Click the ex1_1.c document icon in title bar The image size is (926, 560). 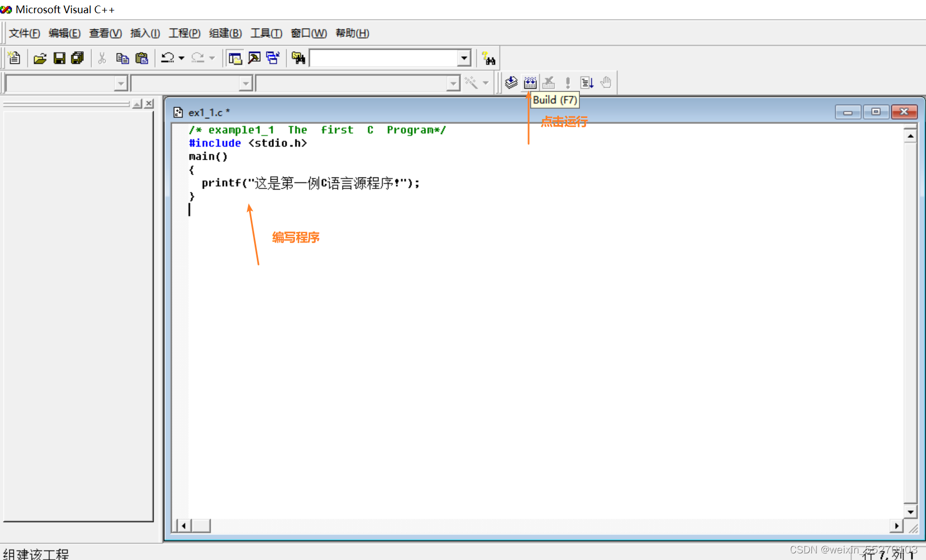(178, 112)
